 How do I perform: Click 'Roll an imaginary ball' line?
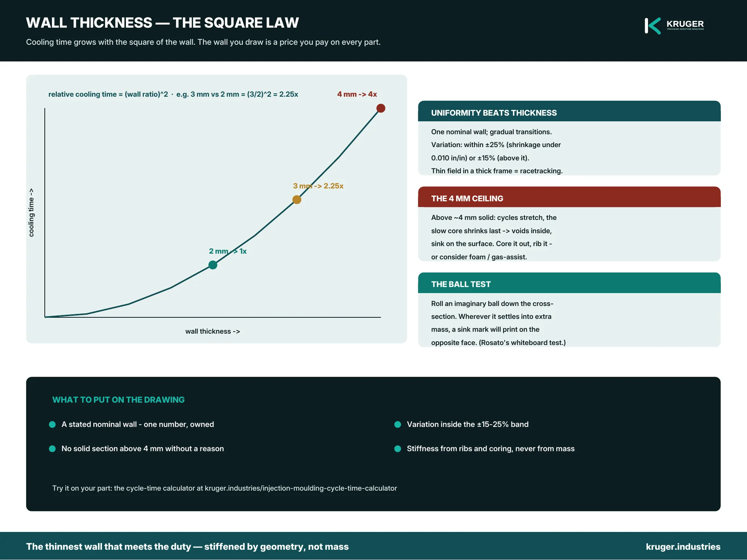click(x=492, y=304)
